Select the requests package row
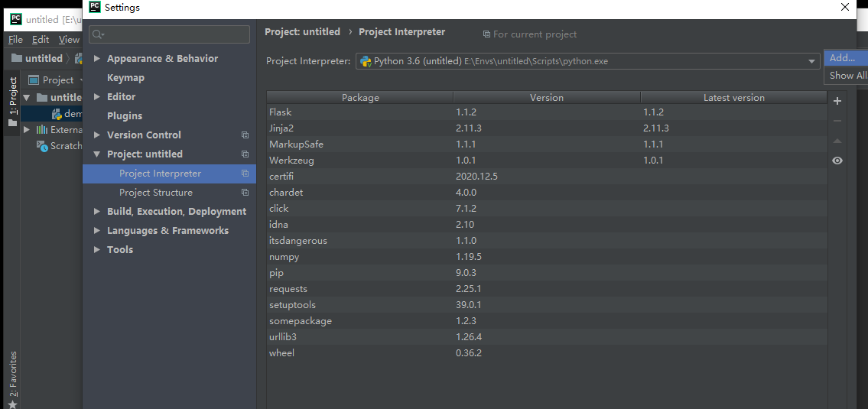The width and height of the screenshot is (868, 409). (x=547, y=289)
